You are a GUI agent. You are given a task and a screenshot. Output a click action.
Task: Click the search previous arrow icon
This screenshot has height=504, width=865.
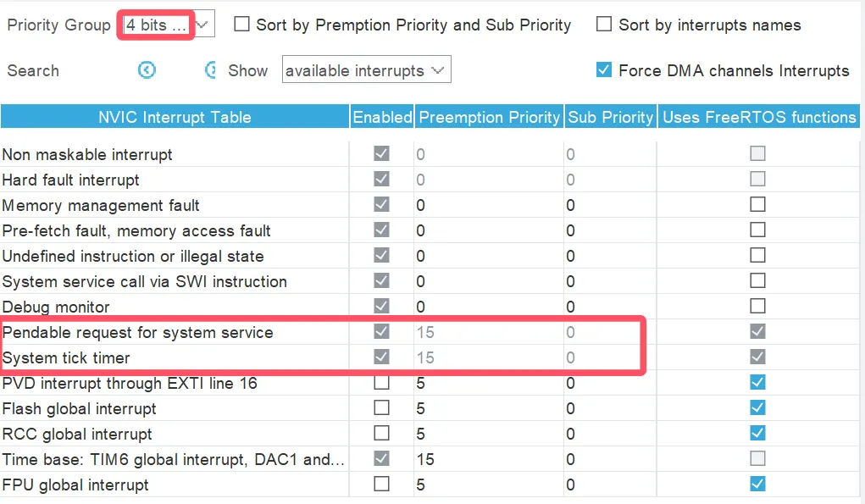point(147,70)
